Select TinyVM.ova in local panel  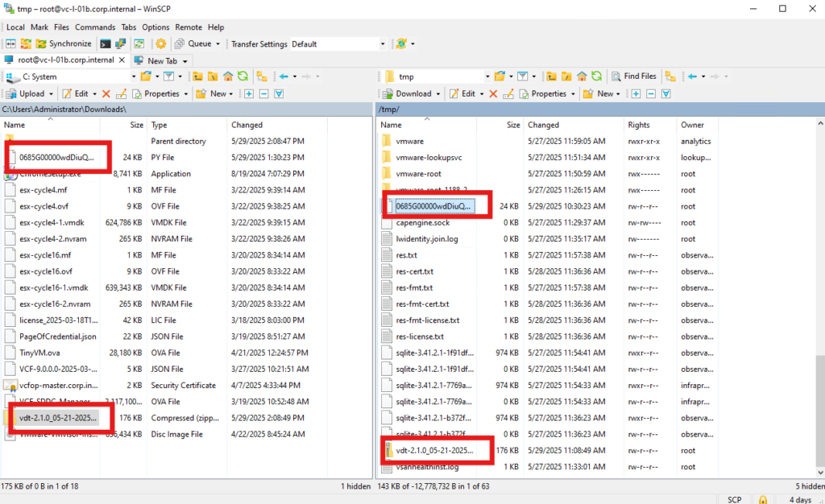39,353
